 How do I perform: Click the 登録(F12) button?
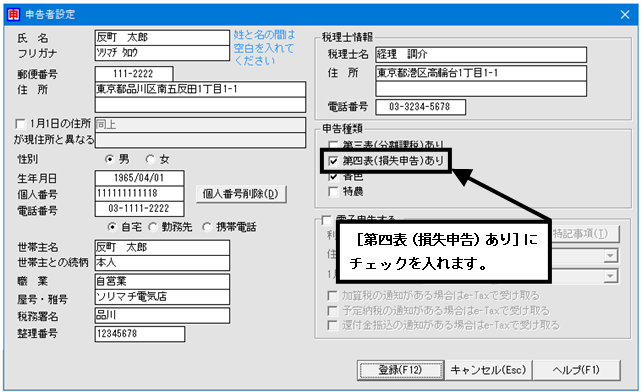click(x=400, y=370)
